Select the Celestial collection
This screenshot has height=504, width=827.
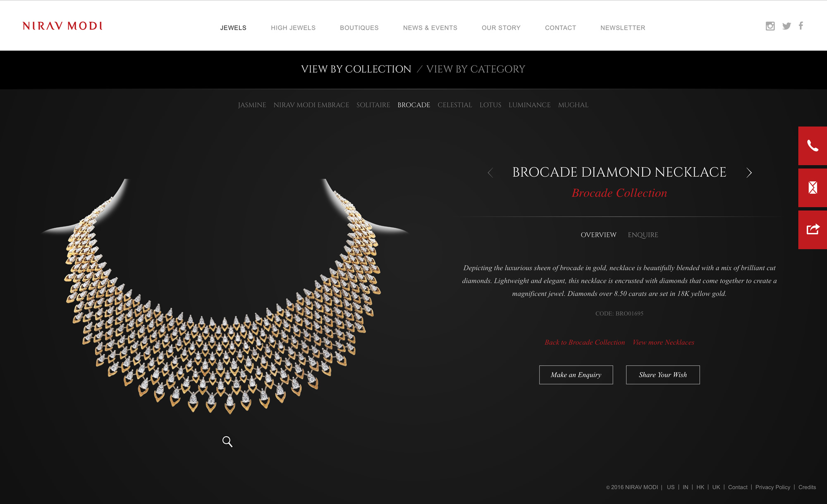[x=455, y=105]
